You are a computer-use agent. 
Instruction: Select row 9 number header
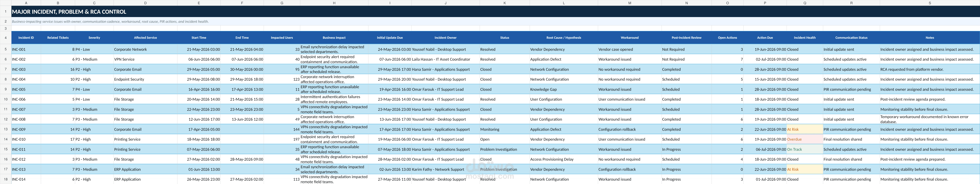(x=6, y=89)
